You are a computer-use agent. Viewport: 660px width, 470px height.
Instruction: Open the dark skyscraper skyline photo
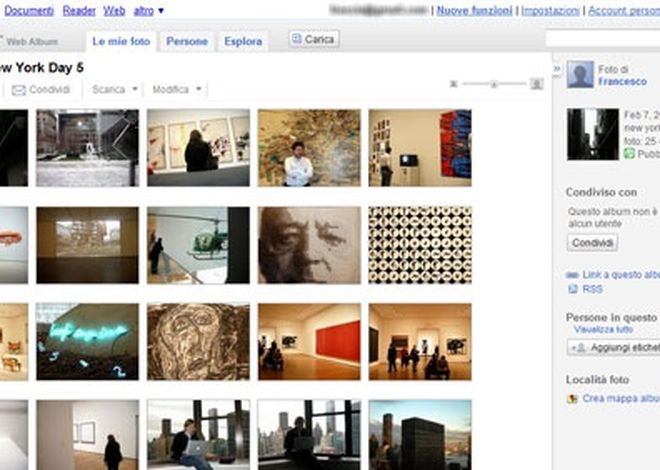pos(420,435)
